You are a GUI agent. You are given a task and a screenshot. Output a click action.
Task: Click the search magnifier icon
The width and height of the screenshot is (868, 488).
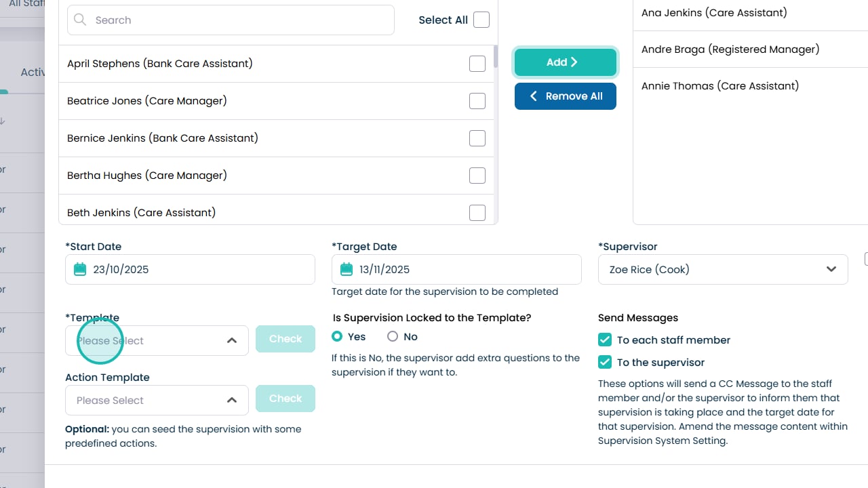(80, 20)
